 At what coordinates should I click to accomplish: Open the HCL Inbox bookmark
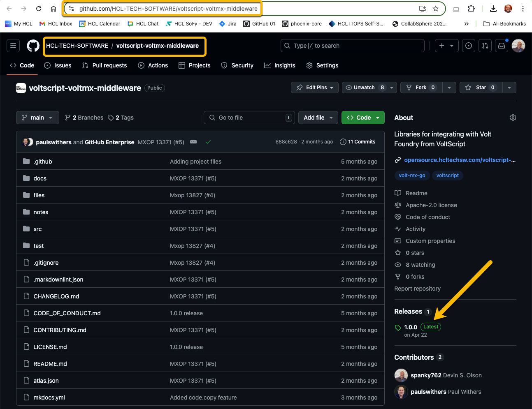click(x=56, y=24)
